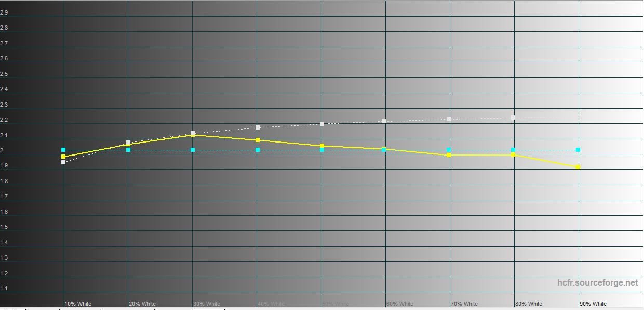Image resolution: width=644 pixels, height=310 pixels.
Task: Select the yellow data point at 40% White
Action: click(x=258, y=140)
